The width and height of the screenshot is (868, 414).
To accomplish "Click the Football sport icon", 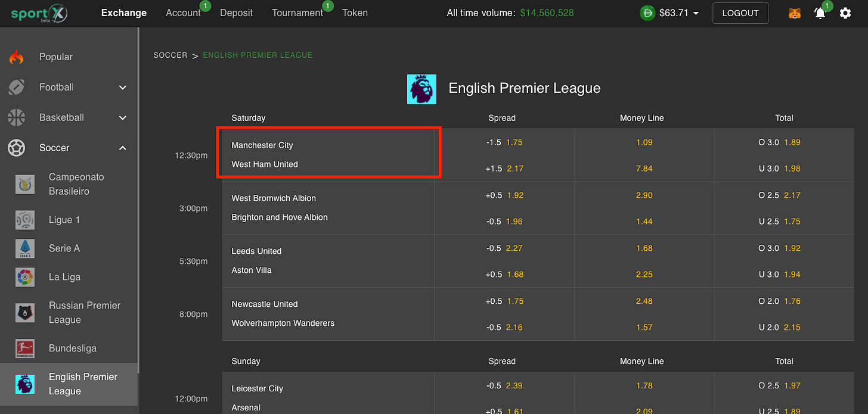I will 16,87.
